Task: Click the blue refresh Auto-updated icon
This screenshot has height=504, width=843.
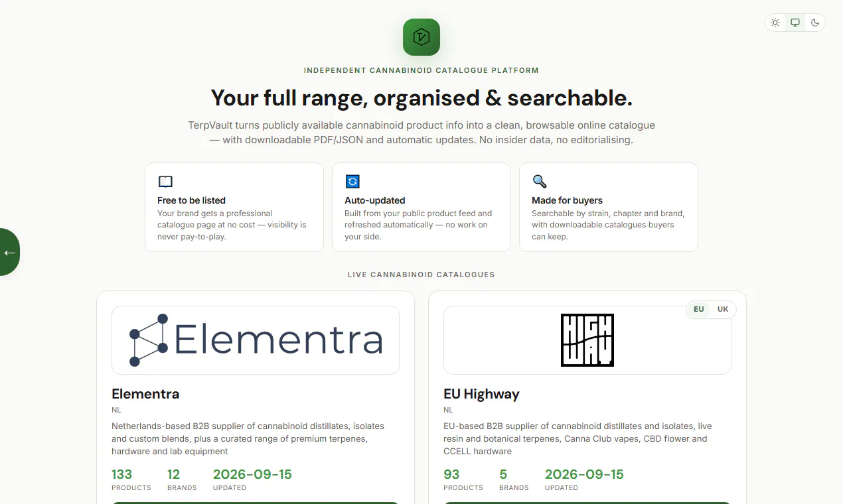Action: [352, 182]
